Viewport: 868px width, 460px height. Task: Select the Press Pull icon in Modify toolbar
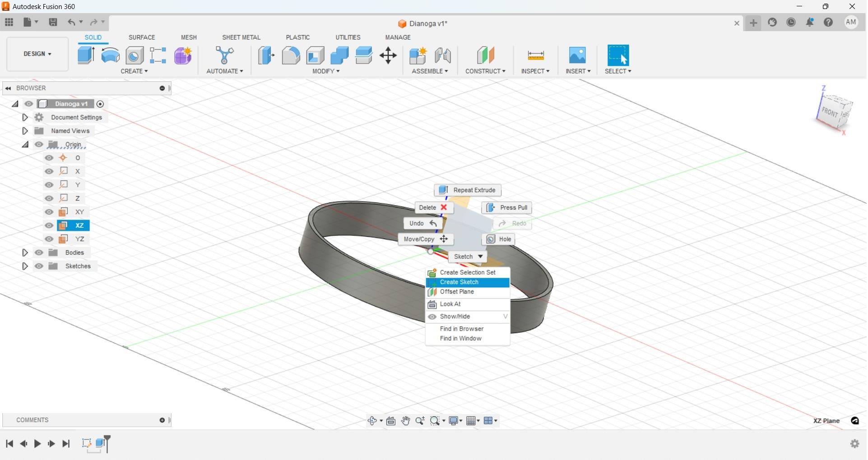[266, 55]
